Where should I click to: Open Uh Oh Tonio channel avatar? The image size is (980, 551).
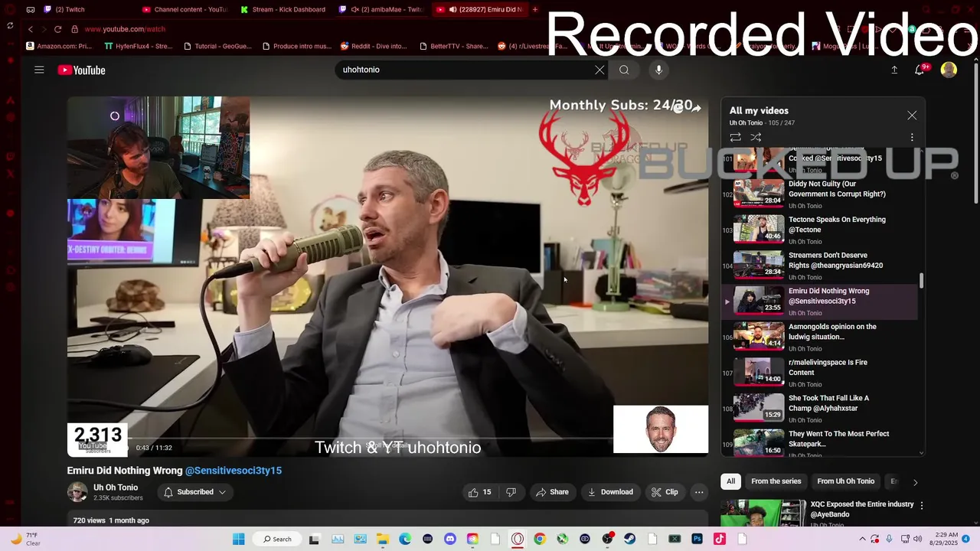pyautogui.click(x=77, y=492)
